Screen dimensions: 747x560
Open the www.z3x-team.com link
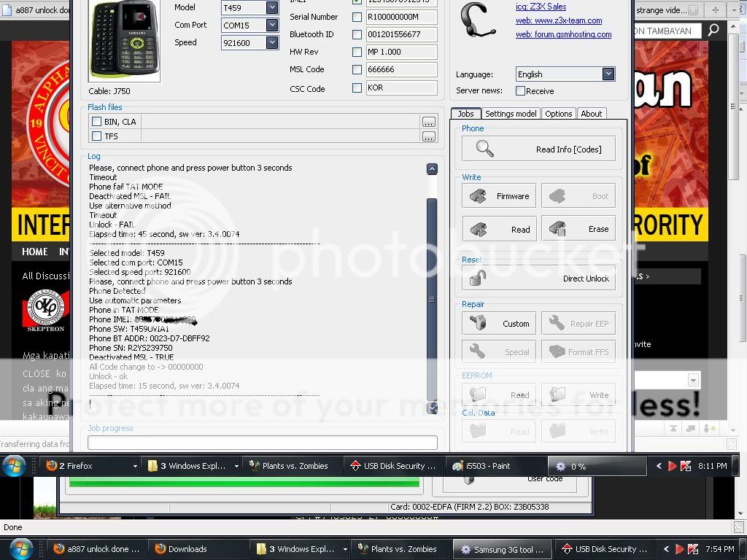click(559, 20)
